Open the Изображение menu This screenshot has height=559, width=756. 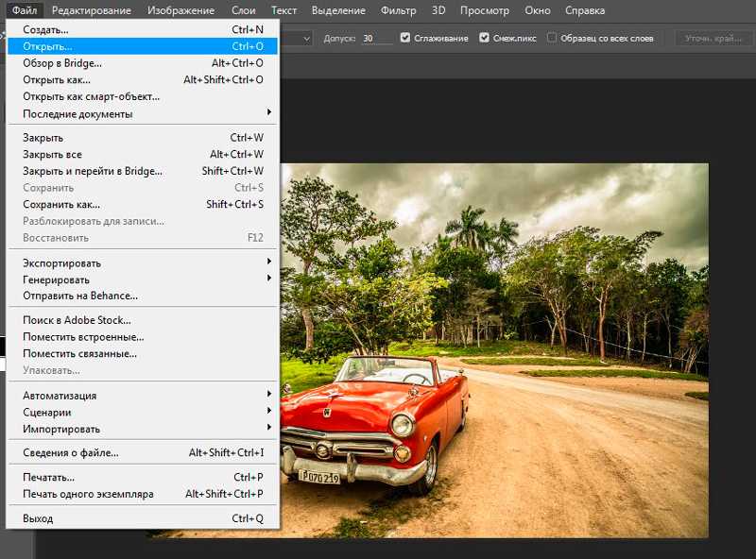tap(180, 10)
